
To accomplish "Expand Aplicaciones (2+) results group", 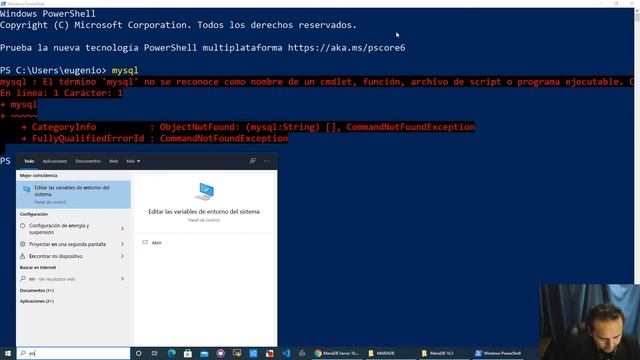I will point(37,301).
